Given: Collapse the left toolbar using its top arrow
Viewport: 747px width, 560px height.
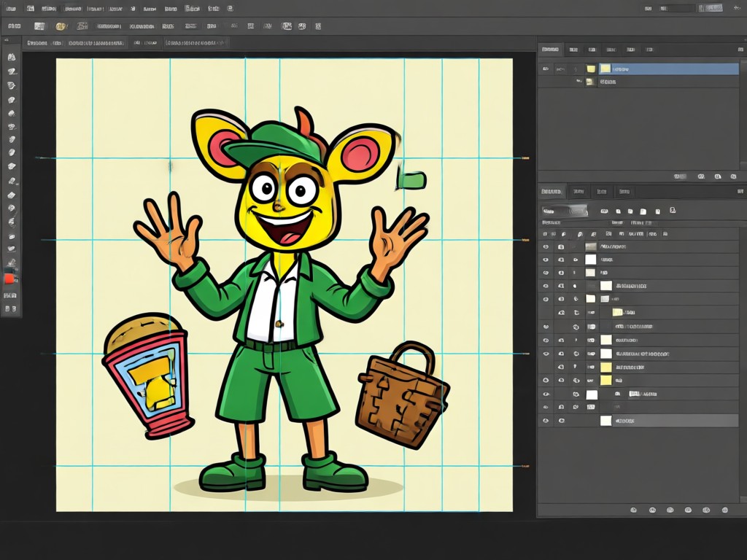Looking at the screenshot, I should click(6, 41).
